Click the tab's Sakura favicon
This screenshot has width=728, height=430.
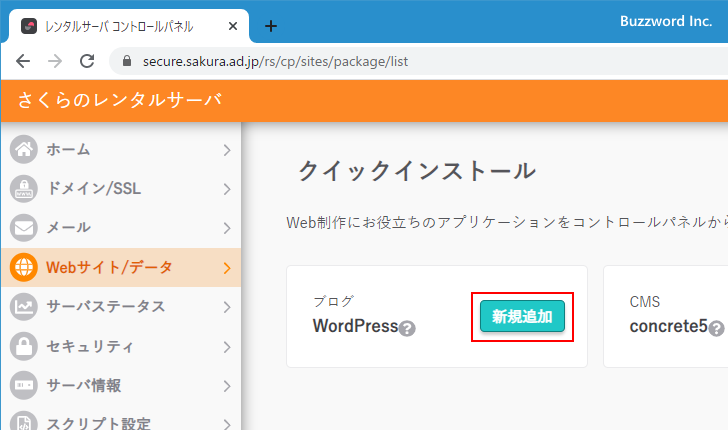pyautogui.click(x=29, y=26)
